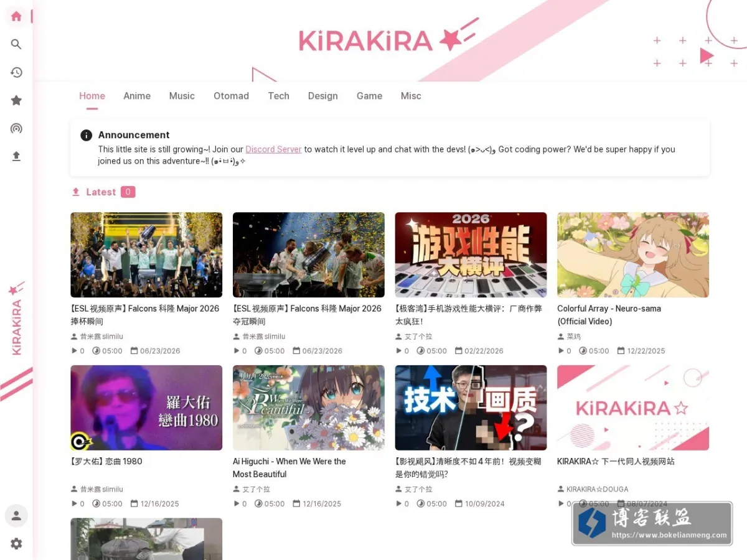Open the settings gear icon
Screen dimensions: 747x560
[x=16, y=544]
